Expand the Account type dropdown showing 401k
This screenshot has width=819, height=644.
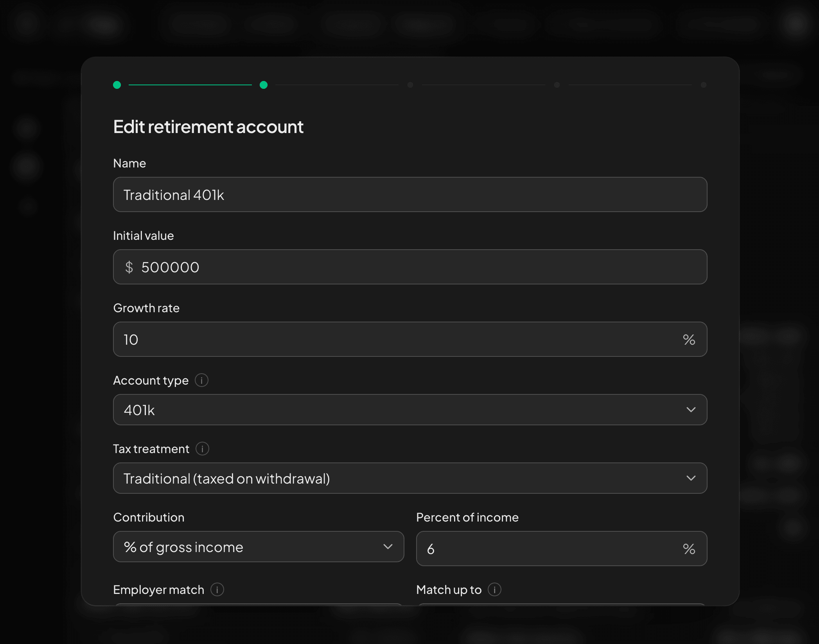[410, 410]
